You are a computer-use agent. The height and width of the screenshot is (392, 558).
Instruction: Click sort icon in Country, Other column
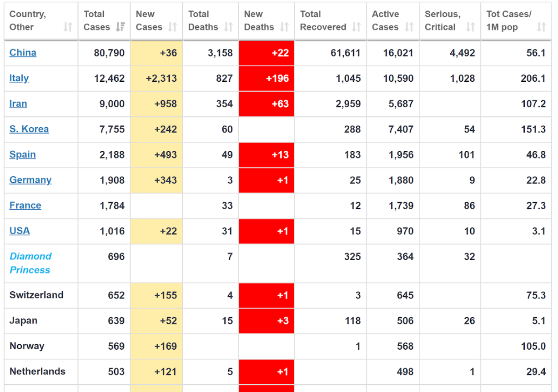[x=68, y=27]
